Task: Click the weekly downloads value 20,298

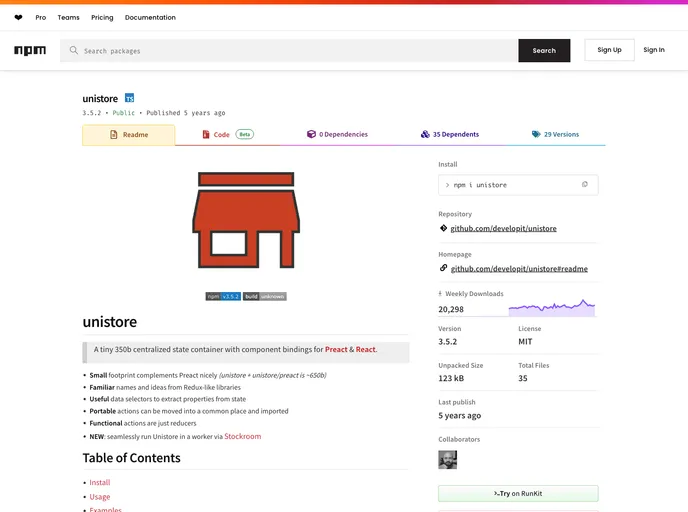Action: pyautogui.click(x=451, y=309)
